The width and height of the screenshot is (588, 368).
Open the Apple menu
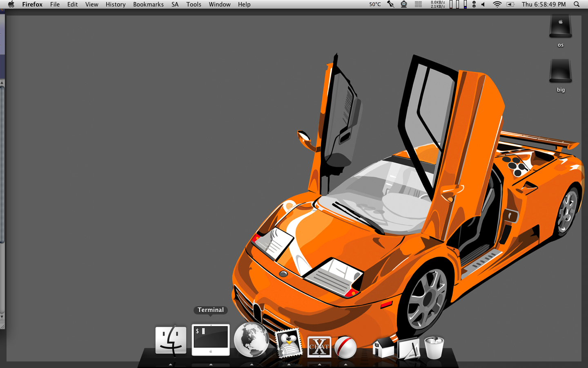coord(11,4)
